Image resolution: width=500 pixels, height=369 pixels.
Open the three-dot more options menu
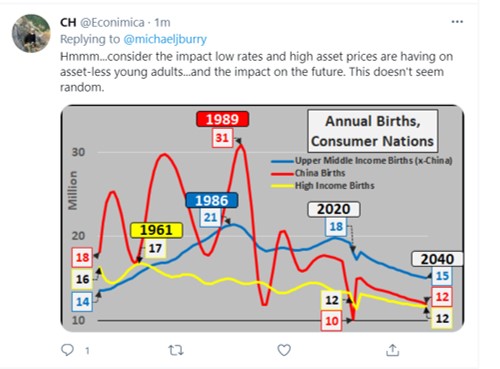457,22
